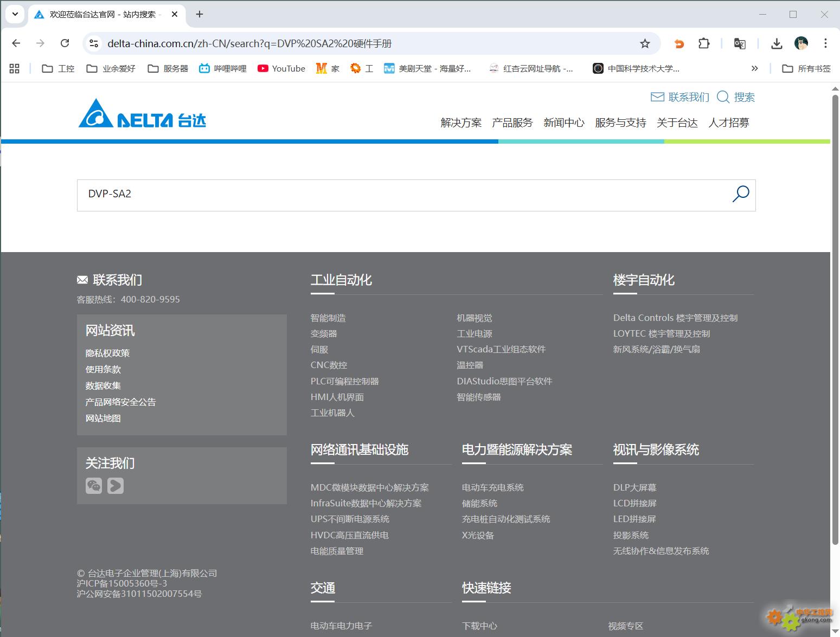Open the video channel follow icon
Viewport: 840px width, 637px height.
(x=116, y=485)
